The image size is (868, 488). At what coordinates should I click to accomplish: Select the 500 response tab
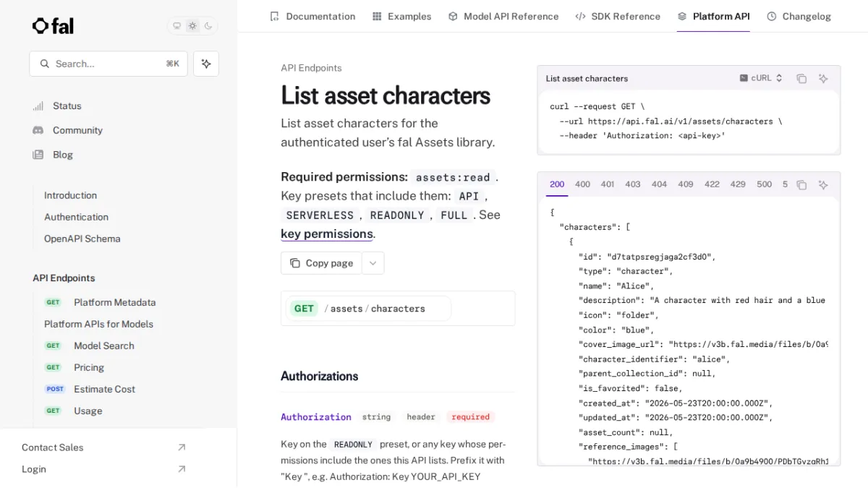coord(765,184)
